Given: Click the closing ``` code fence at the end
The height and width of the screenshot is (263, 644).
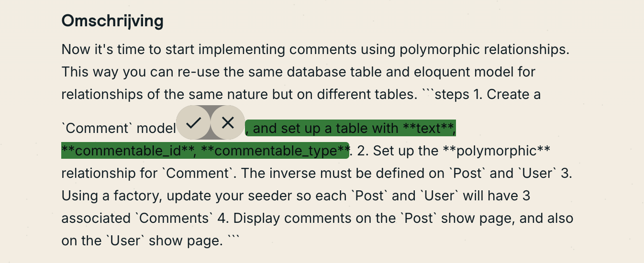Looking at the screenshot, I should coord(233,239).
